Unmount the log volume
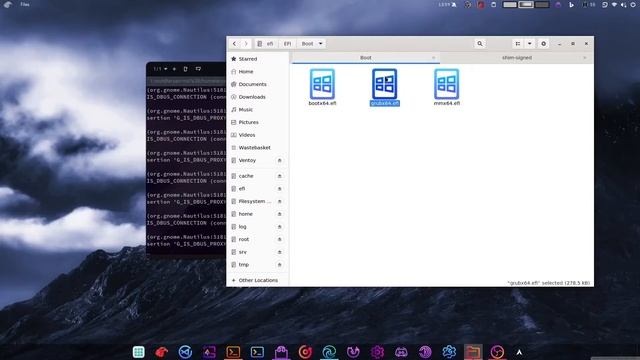The height and width of the screenshot is (360, 640). [x=280, y=227]
